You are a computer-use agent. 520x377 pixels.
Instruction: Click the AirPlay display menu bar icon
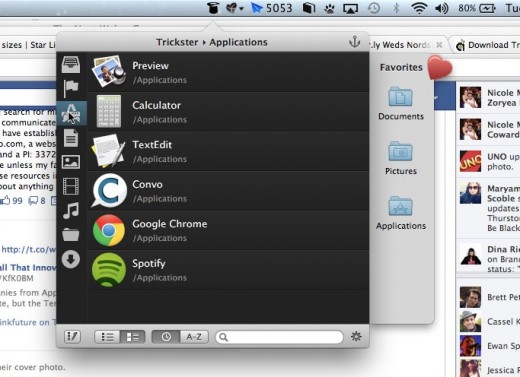350,8
